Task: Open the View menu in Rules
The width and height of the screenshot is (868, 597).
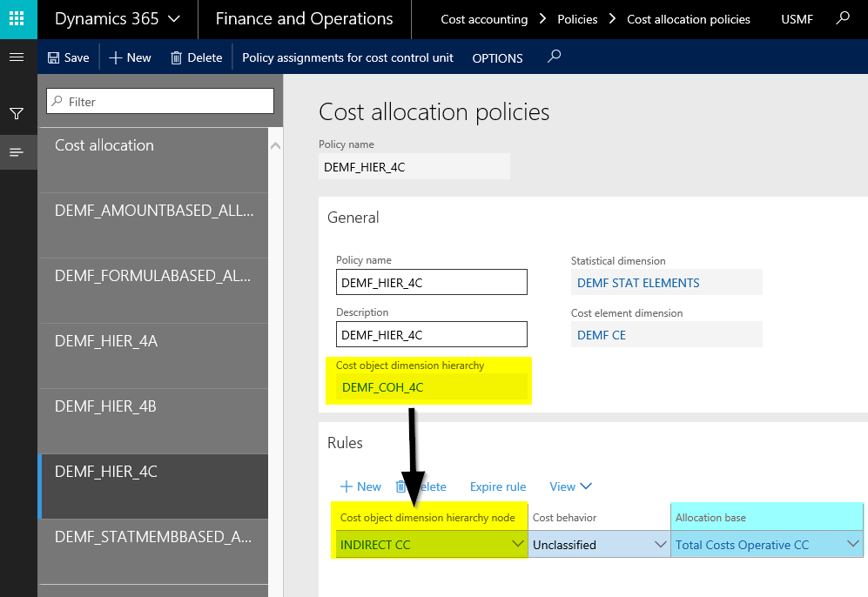Action: [570, 486]
